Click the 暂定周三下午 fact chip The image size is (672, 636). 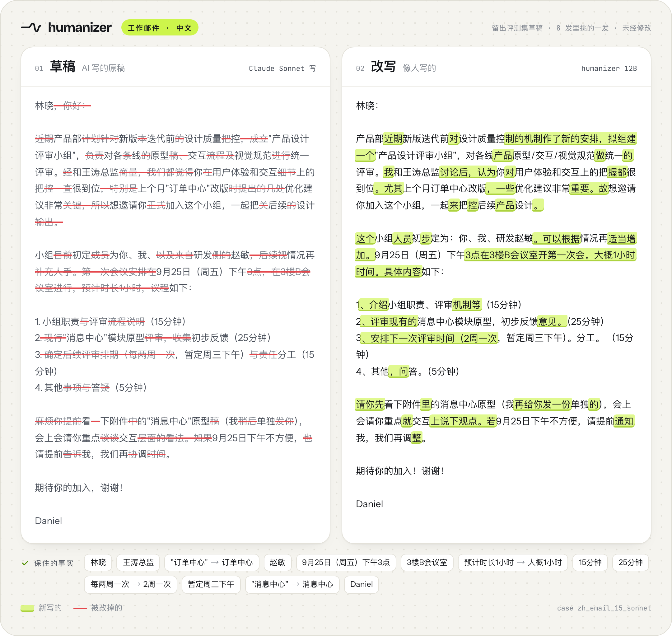click(x=211, y=584)
